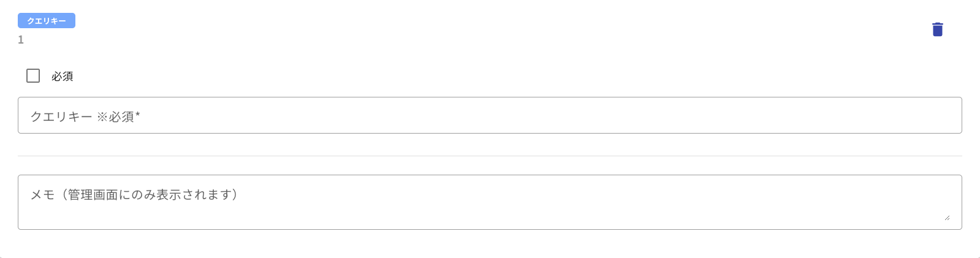The height and width of the screenshot is (258, 980).
Task: Select the grip at memo box corner
Action: tap(947, 218)
